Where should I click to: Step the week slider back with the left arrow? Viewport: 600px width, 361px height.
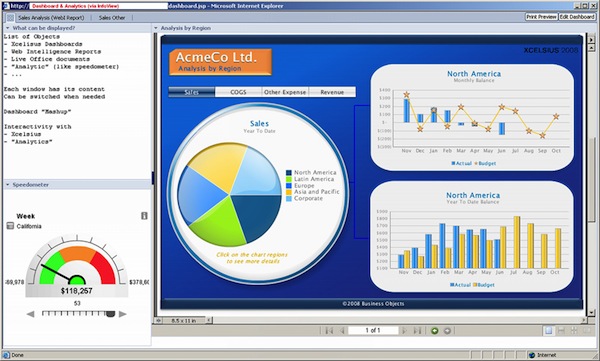click(x=31, y=314)
